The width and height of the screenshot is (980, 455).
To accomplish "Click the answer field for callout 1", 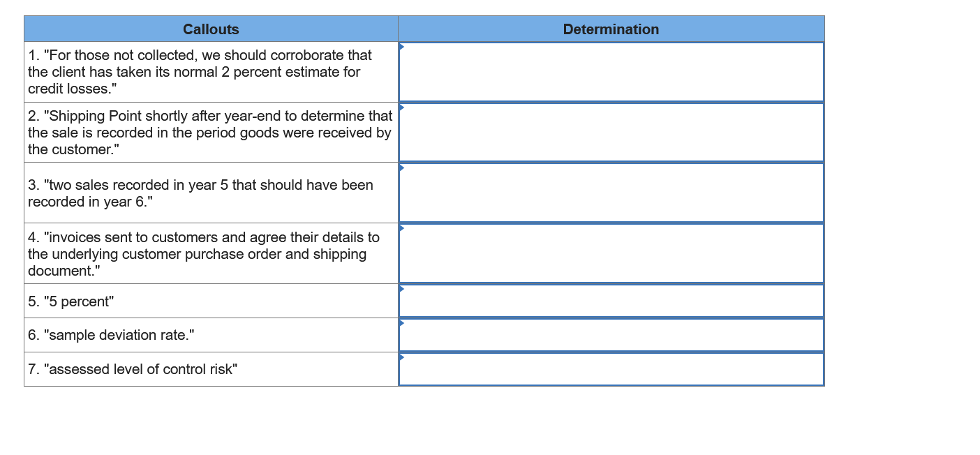I will point(611,71).
